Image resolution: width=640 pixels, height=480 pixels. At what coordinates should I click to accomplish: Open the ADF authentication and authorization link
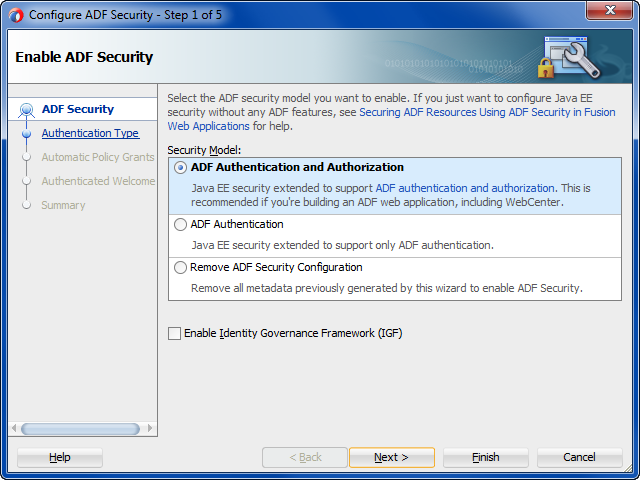click(x=464, y=188)
